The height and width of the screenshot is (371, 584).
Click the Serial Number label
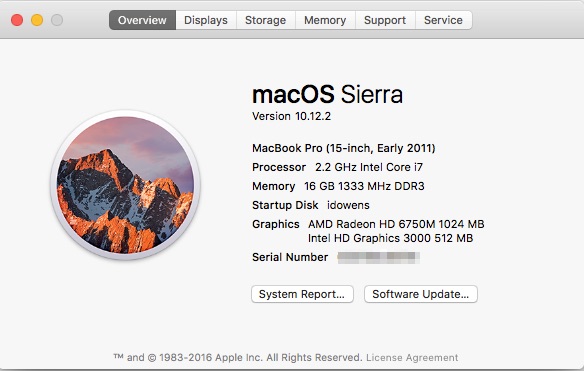point(290,257)
